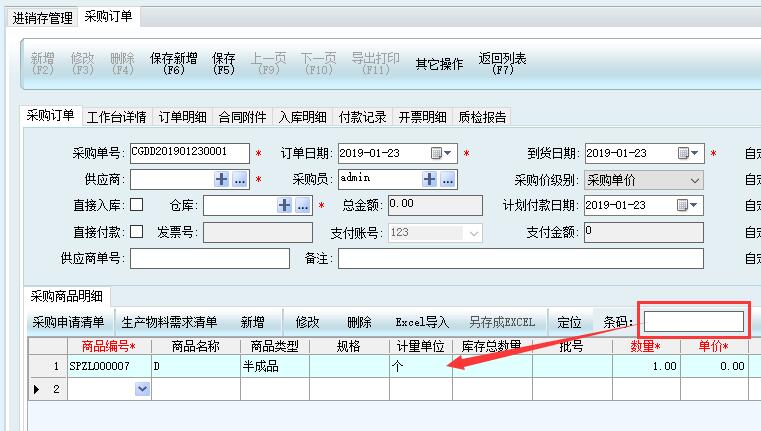Screen dimensions: 761x431
Task: Expand the 采购价级别 dropdown
Action: click(x=695, y=180)
